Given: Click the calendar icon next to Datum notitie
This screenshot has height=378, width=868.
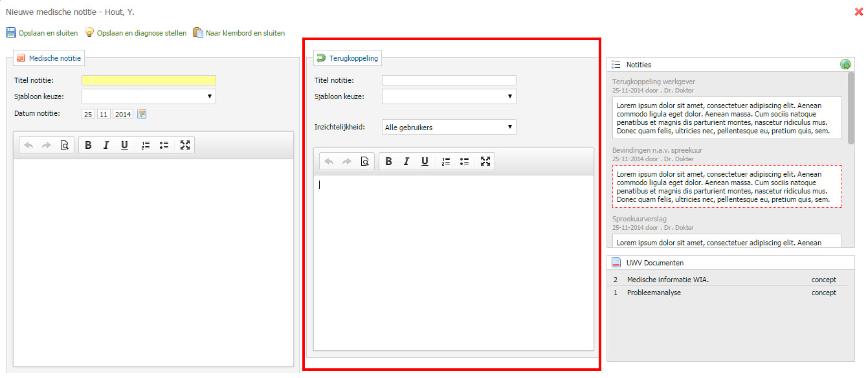Looking at the screenshot, I should pos(142,115).
